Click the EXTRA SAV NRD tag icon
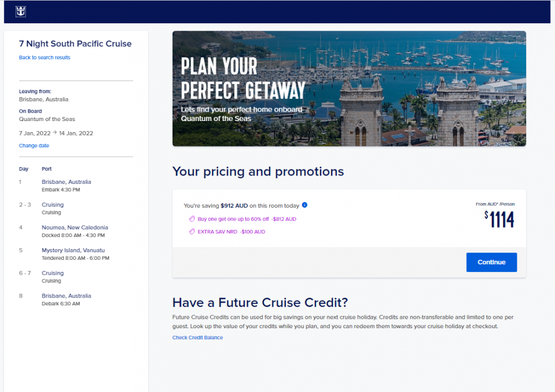Viewport: 555px width, 392px height. [x=192, y=232]
